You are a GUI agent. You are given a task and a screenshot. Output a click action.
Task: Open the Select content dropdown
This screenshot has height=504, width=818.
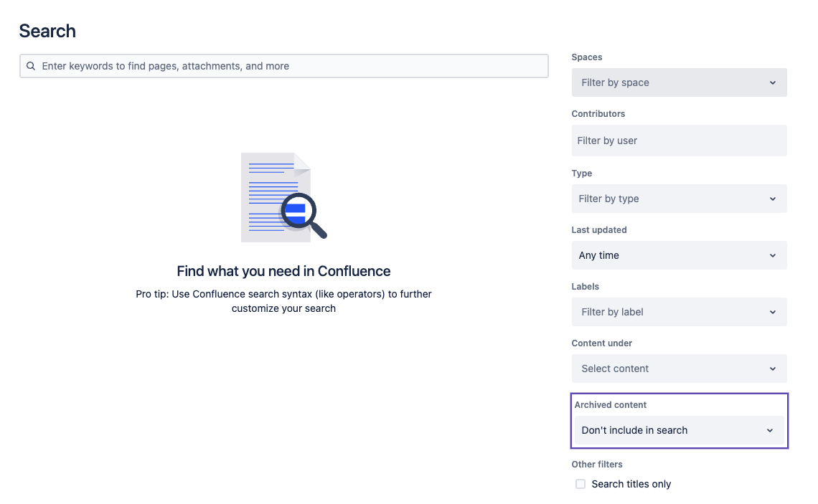point(679,369)
